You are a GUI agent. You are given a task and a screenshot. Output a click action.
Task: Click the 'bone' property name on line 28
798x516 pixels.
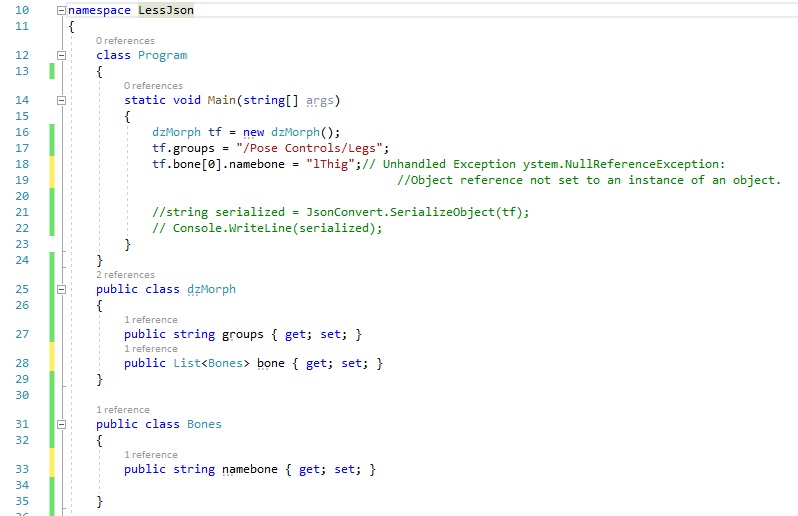(271, 363)
